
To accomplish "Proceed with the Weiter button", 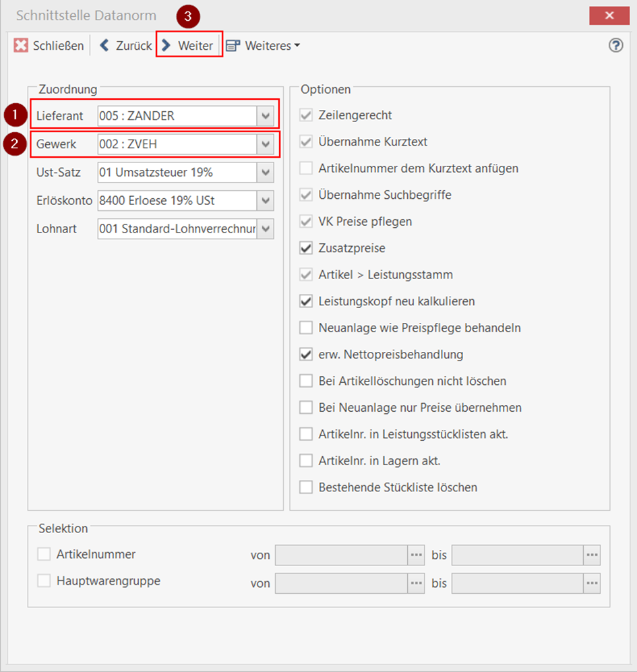I will (x=189, y=46).
